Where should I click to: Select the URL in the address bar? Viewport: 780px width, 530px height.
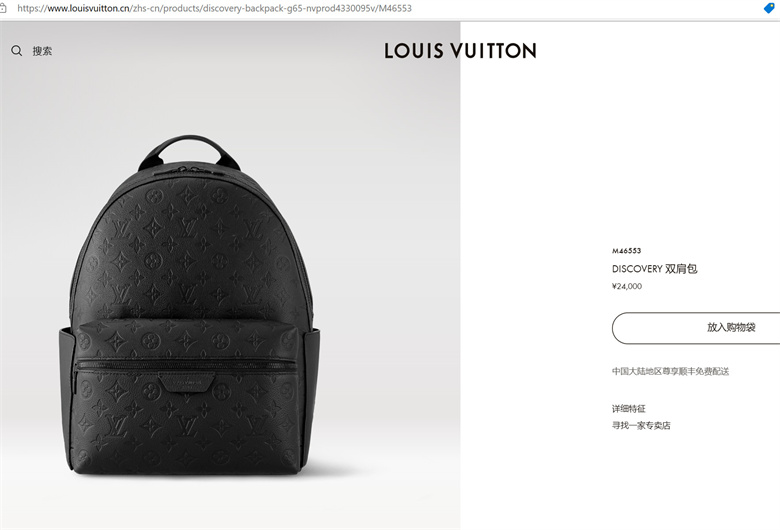tap(214, 8)
